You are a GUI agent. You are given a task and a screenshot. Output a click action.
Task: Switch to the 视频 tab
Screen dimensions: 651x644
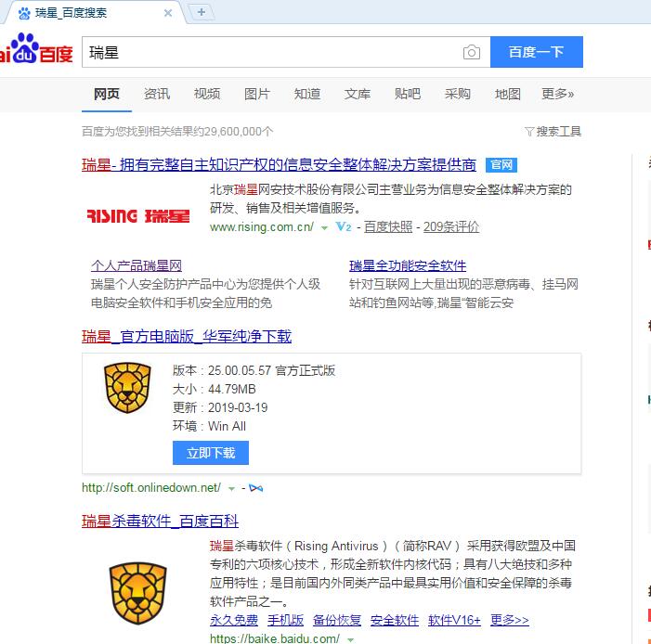click(207, 95)
